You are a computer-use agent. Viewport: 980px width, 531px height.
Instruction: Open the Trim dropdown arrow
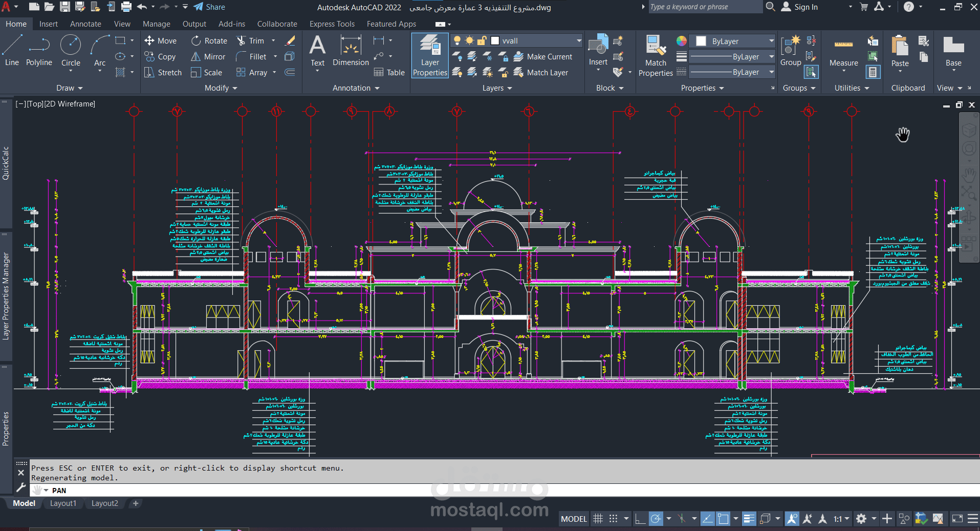click(x=273, y=41)
